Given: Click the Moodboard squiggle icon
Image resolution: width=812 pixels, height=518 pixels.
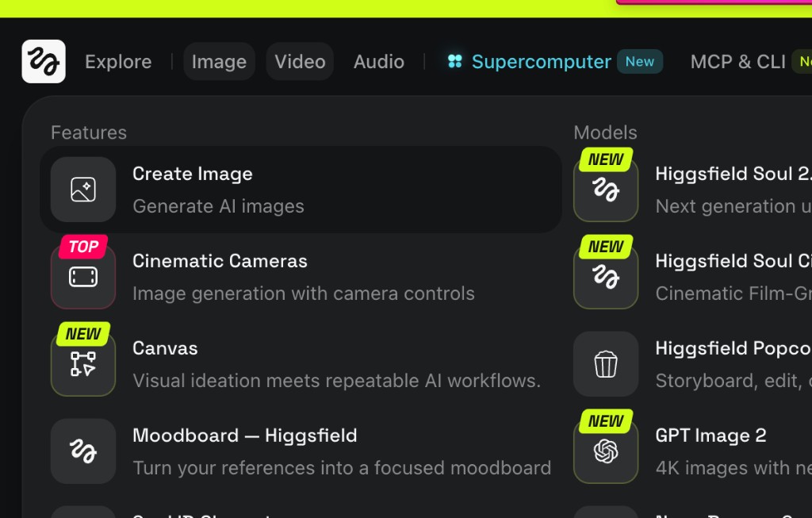Looking at the screenshot, I should tap(82, 451).
